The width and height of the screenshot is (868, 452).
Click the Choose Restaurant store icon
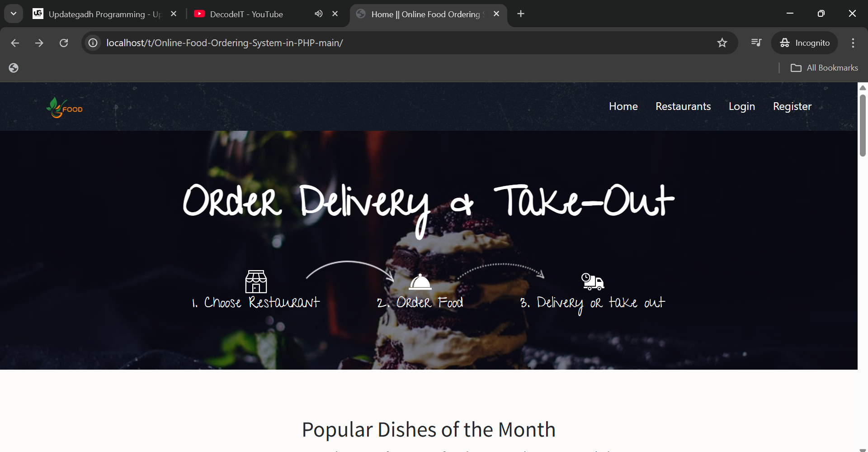tap(256, 281)
